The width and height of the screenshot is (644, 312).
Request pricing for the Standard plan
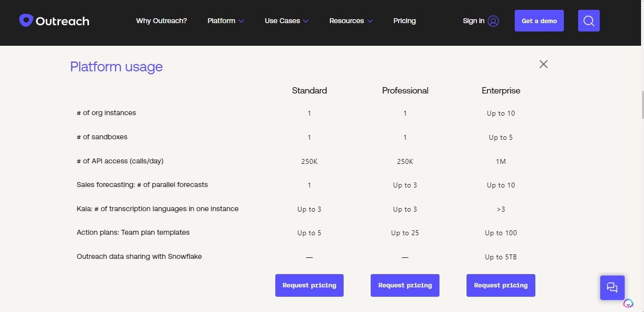pyautogui.click(x=309, y=285)
